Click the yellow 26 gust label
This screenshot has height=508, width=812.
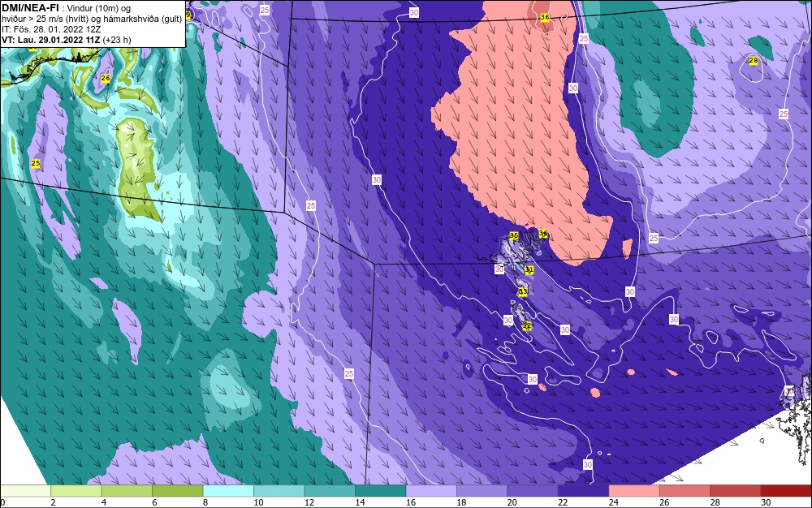tap(106, 78)
